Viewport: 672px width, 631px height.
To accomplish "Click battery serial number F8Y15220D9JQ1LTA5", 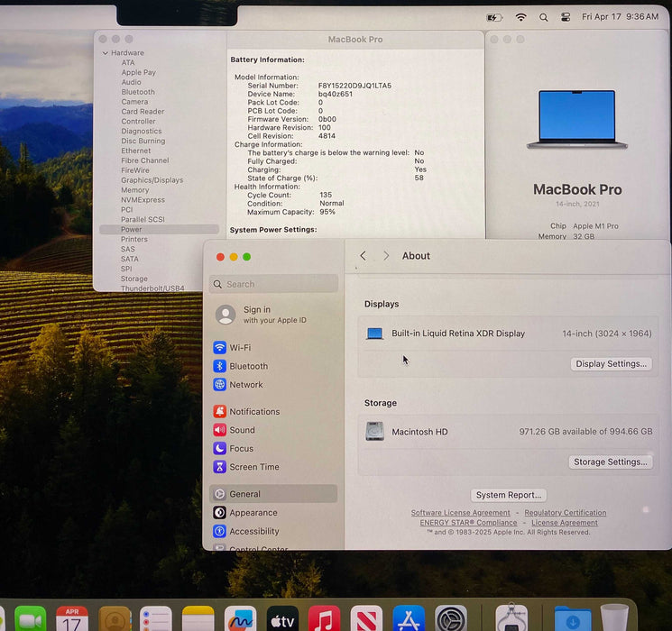I will point(354,86).
